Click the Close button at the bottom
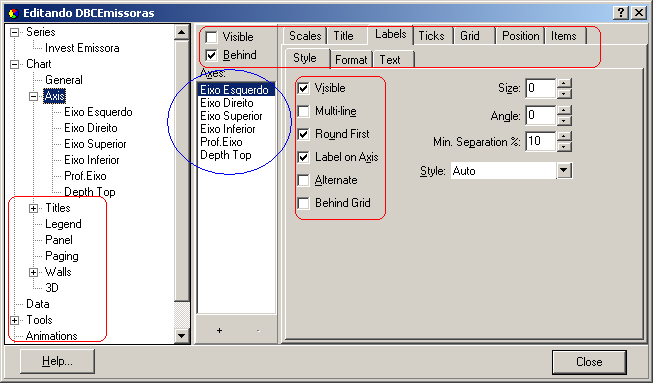 coord(589,362)
